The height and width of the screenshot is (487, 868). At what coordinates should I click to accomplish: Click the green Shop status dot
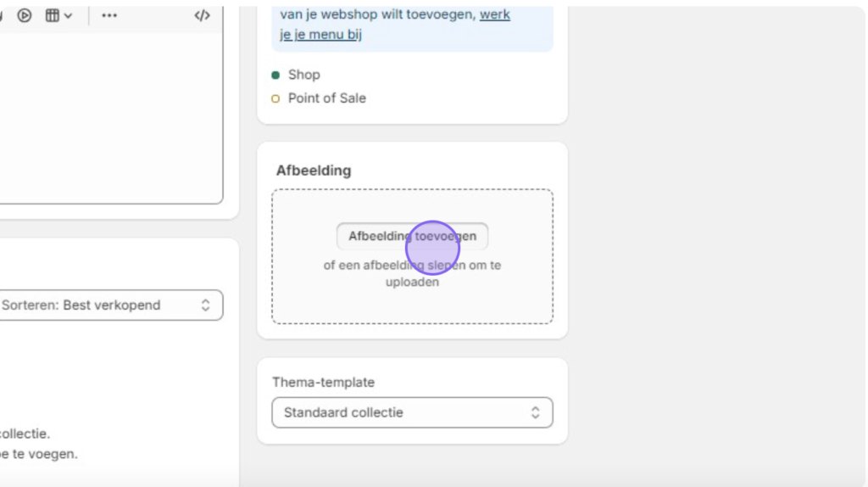(275, 75)
